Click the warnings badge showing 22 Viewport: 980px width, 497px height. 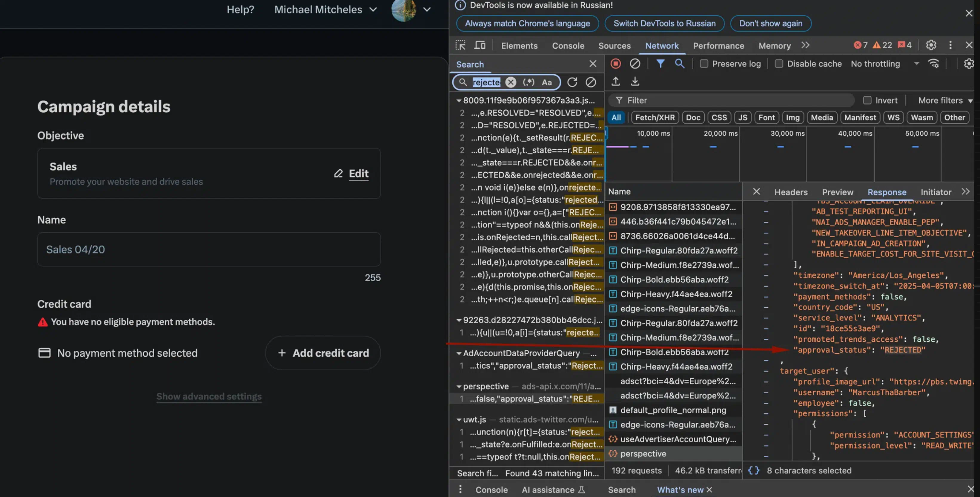(882, 45)
